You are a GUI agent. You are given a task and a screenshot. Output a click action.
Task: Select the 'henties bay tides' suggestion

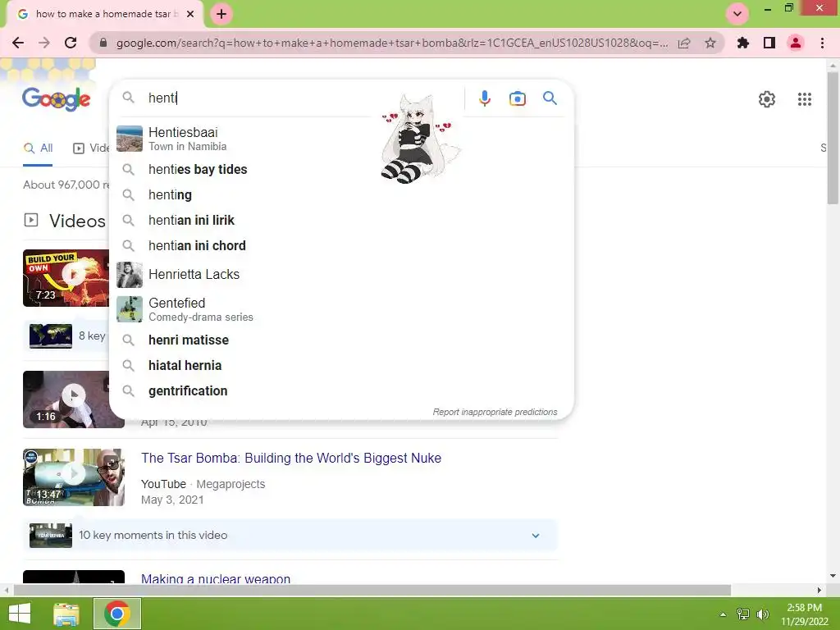tap(341, 169)
